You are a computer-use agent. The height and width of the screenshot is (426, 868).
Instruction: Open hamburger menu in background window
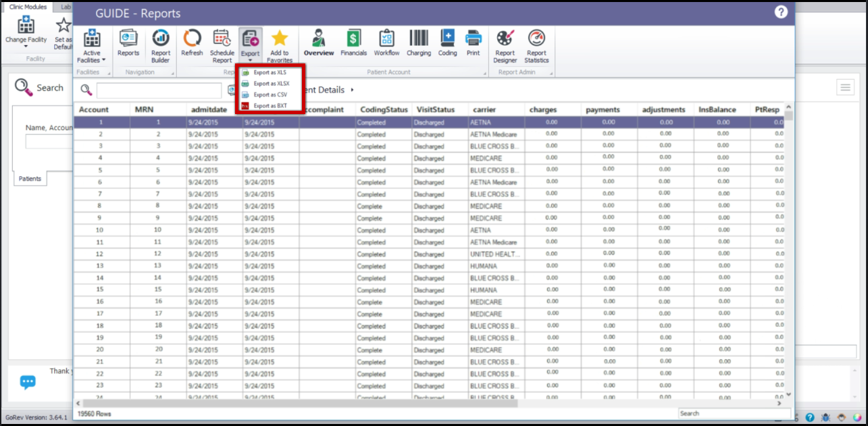point(845,87)
